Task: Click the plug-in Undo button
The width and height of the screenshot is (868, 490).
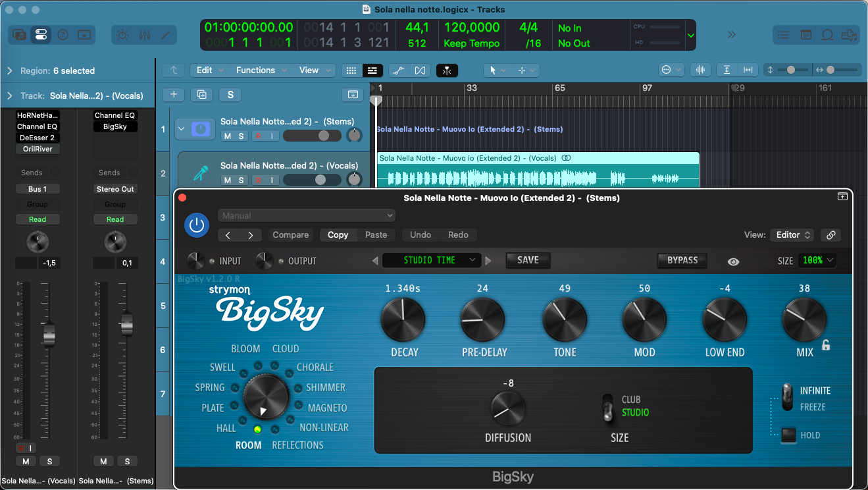Action: click(421, 235)
